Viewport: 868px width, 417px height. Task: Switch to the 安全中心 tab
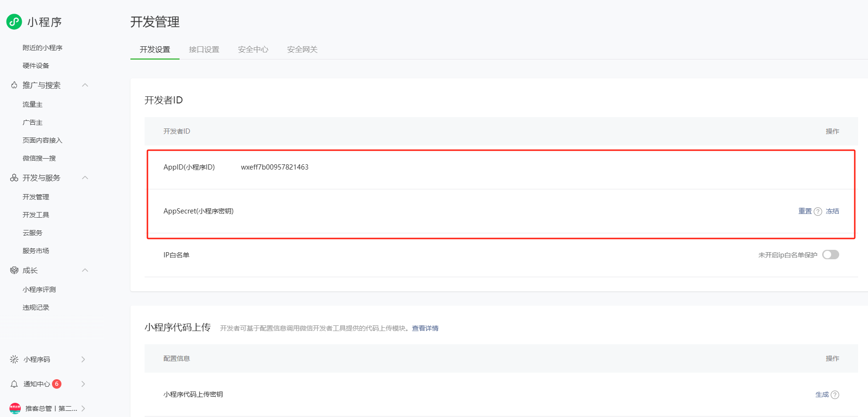click(x=253, y=50)
